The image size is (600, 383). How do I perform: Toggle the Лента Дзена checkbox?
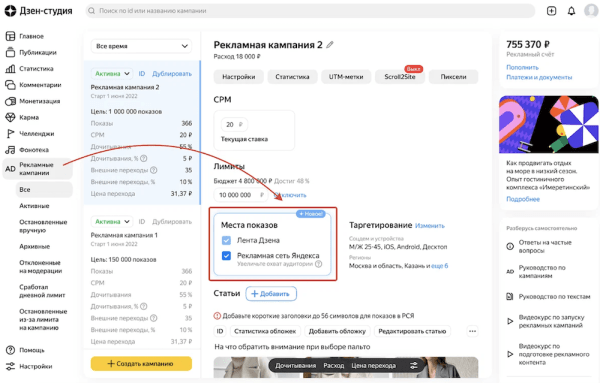point(226,240)
